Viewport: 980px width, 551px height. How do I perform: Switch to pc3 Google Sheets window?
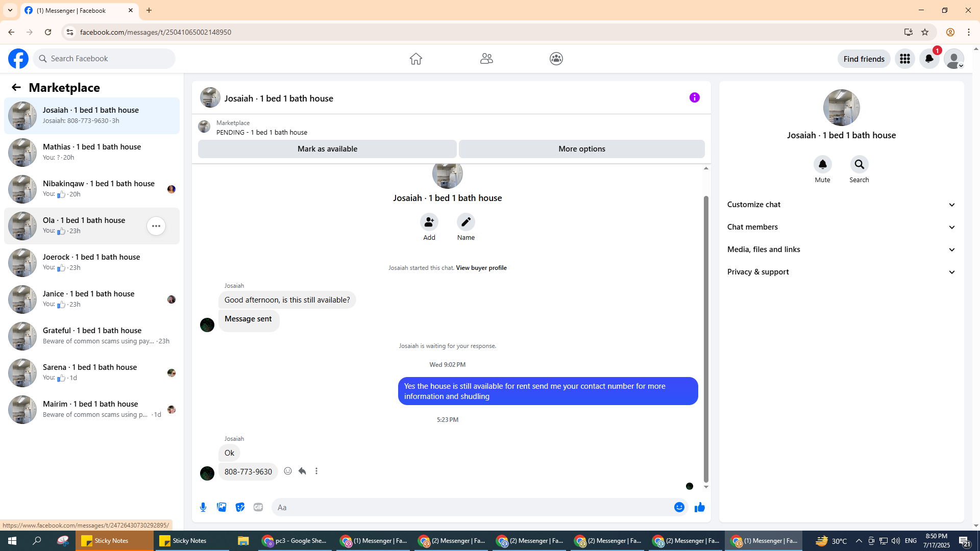pyautogui.click(x=294, y=541)
